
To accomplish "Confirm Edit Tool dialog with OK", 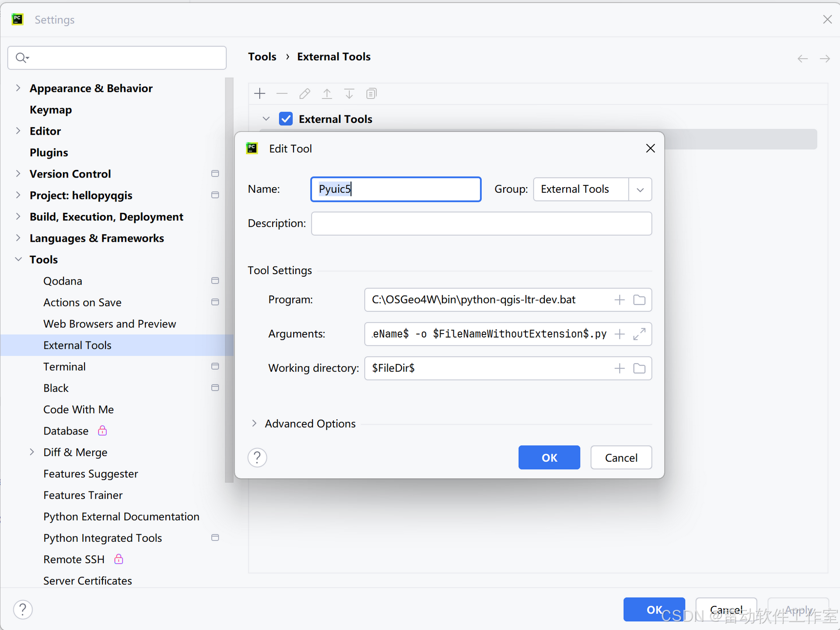I will (x=549, y=457).
